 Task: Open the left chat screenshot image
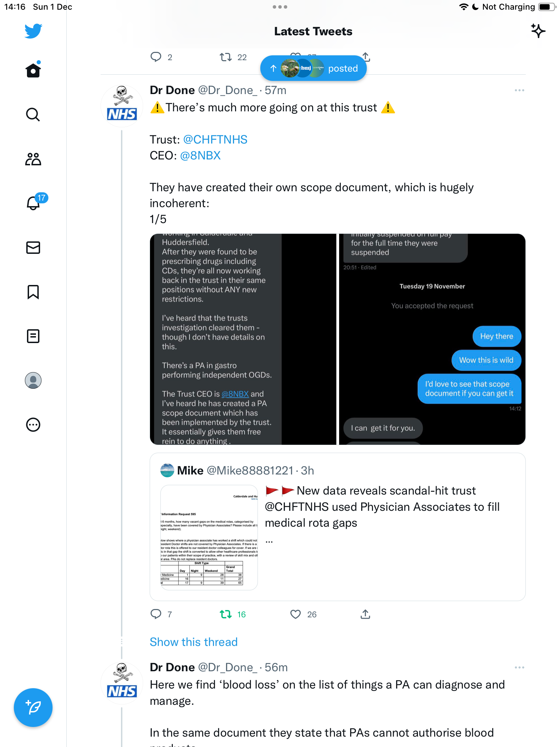coord(243,339)
